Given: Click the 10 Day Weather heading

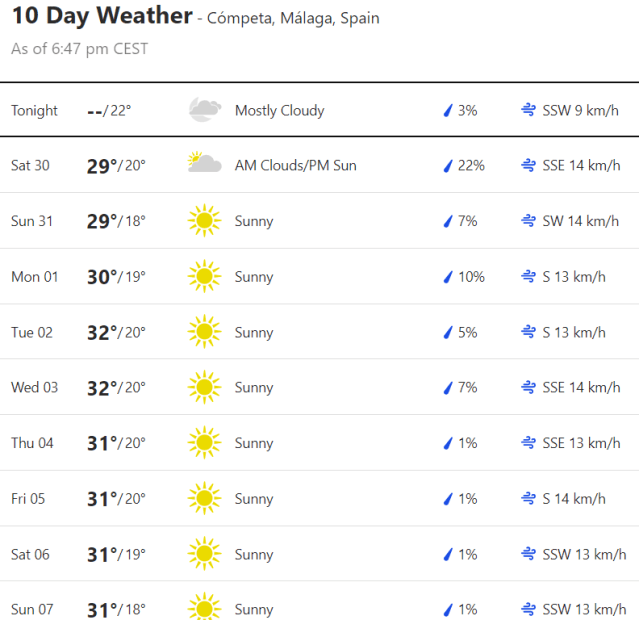Looking at the screenshot, I should point(102,16).
